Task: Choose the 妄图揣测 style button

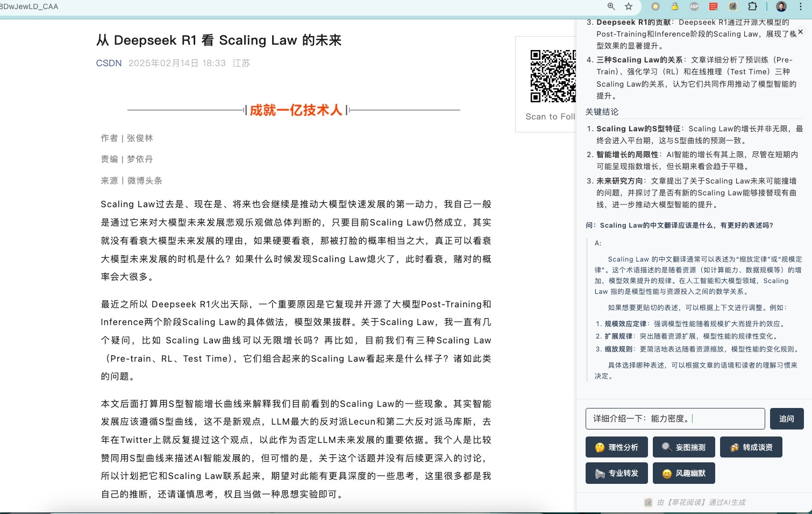Action: (683, 447)
